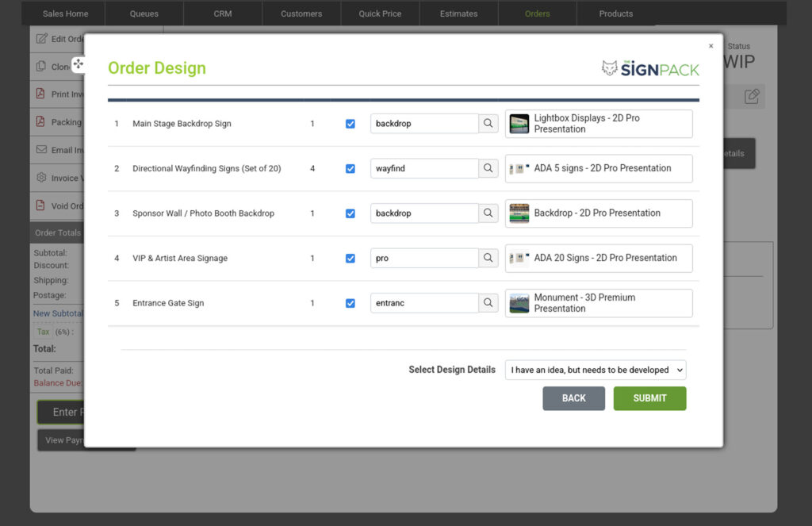Click the Enter payment button

coord(60,412)
